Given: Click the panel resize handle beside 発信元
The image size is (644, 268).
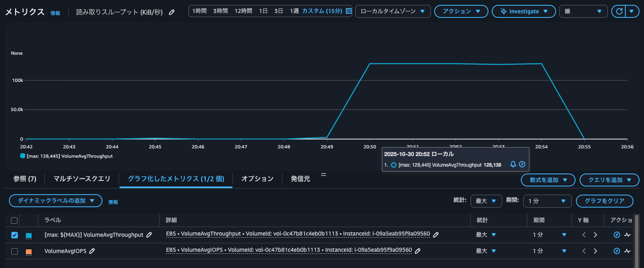Looking at the screenshot, I should coord(324,175).
